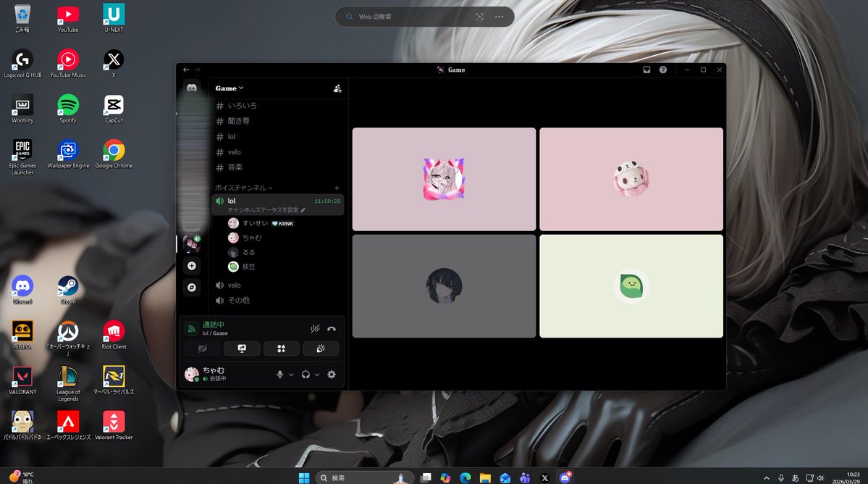Show hidden system tray icons
868x484 pixels.
pyautogui.click(x=766, y=478)
